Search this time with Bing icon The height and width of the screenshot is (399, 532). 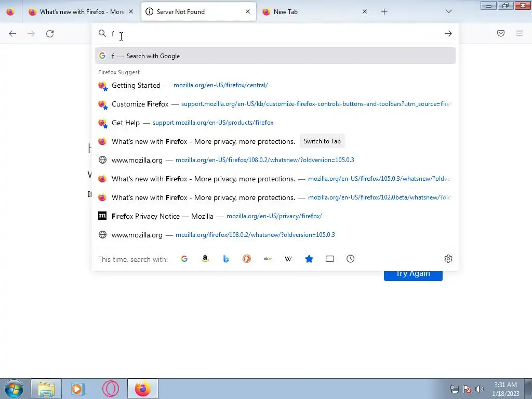(226, 259)
